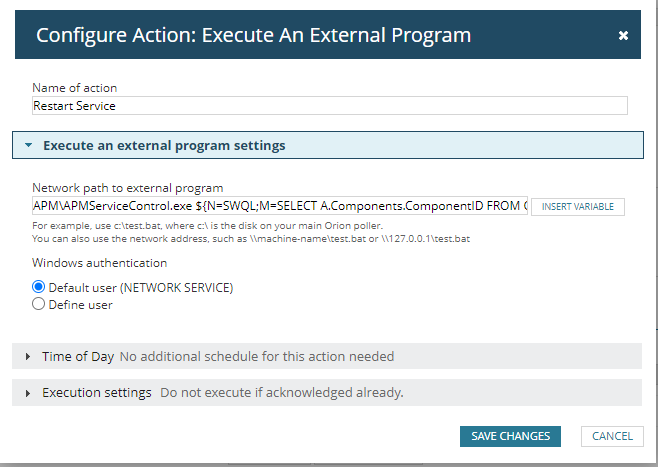Click the Windows authentication label
This screenshot has height=467, width=658.
pyautogui.click(x=99, y=263)
